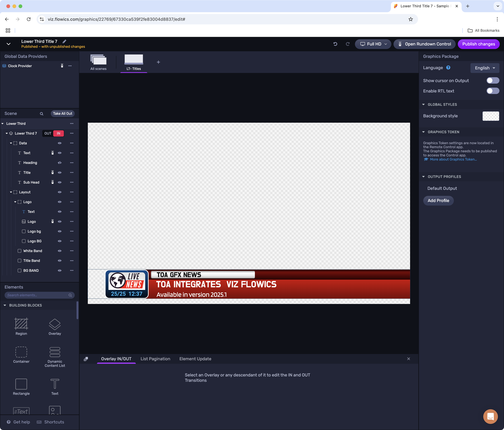This screenshot has height=430, width=504.
Task: Switch to Element Update tab
Action: pos(195,359)
